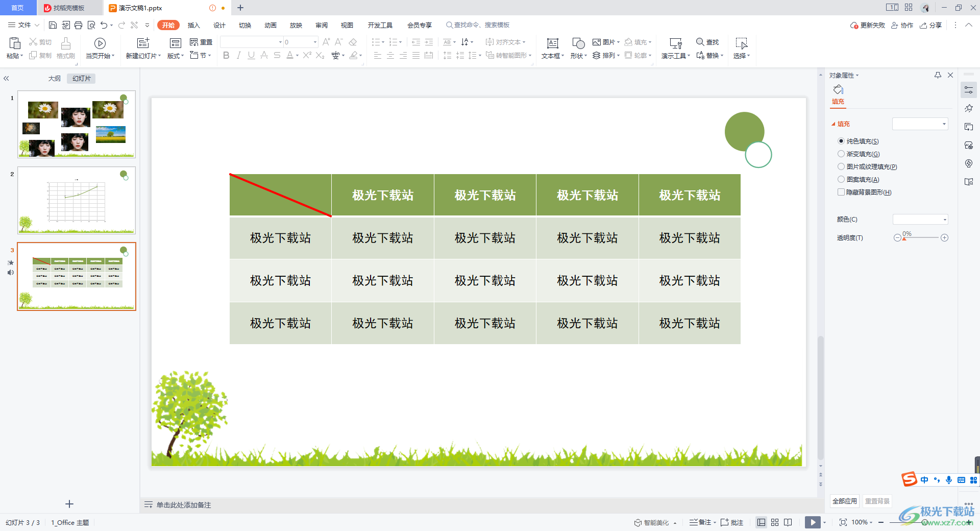Click the Find magnifier icon
Screen dimensions: 980x531
click(700, 42)
